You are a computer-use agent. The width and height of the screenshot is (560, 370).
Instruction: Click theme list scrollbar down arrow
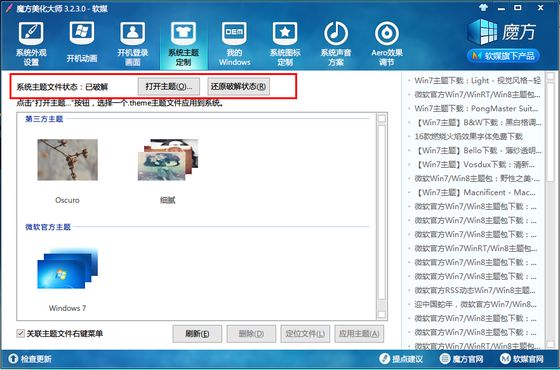tap(381, 314)
